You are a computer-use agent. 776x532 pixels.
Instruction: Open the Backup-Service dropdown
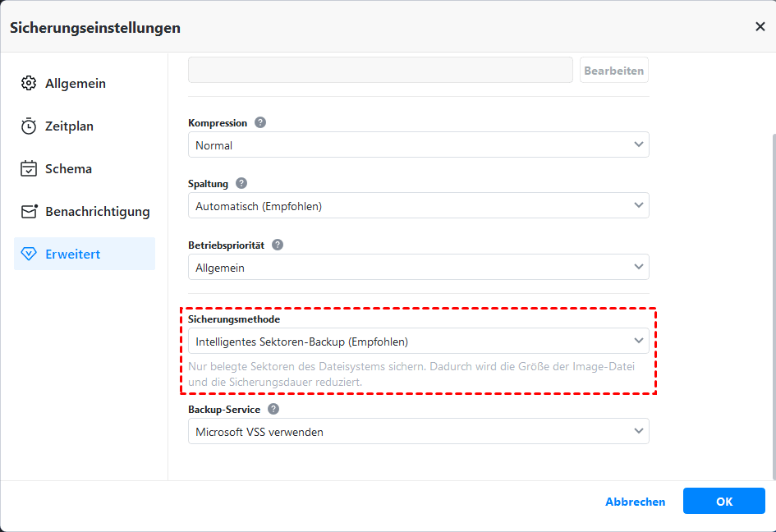point(418,432)
